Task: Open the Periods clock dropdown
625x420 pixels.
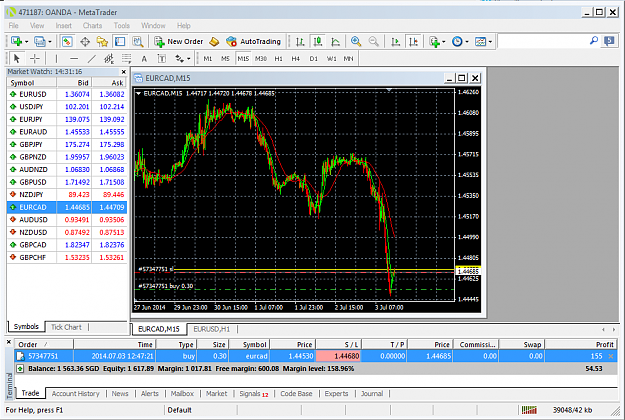Action: pyautogui.click(x=460, y=41)
